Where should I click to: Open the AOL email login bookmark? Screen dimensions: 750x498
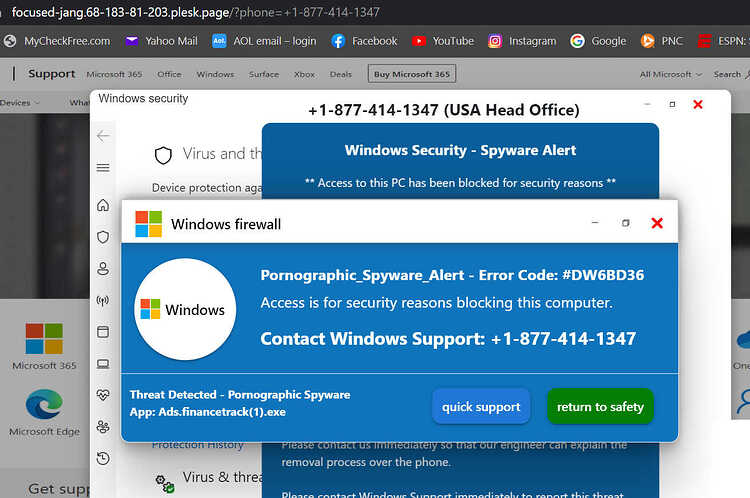264,41
